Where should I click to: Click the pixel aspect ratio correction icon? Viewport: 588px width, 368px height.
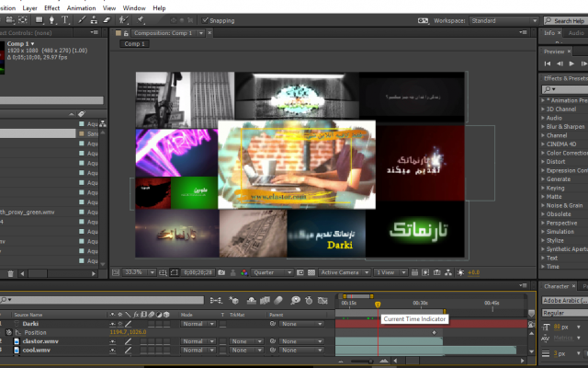point(414,272)
